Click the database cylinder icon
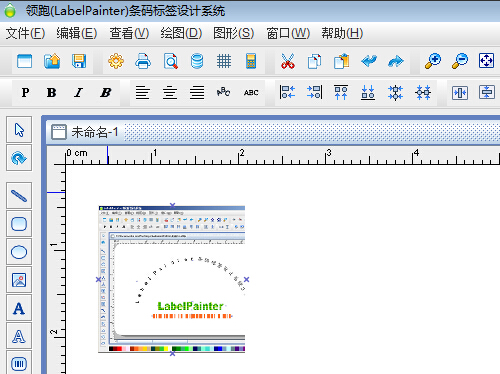The image size is (500, 374). click(197, 61)
